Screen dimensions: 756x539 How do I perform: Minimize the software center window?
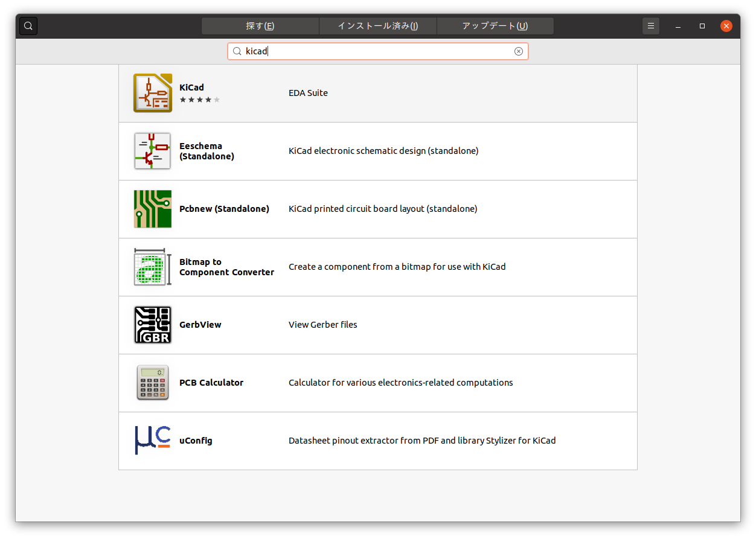pyautogui.click(x=678, y=26)
